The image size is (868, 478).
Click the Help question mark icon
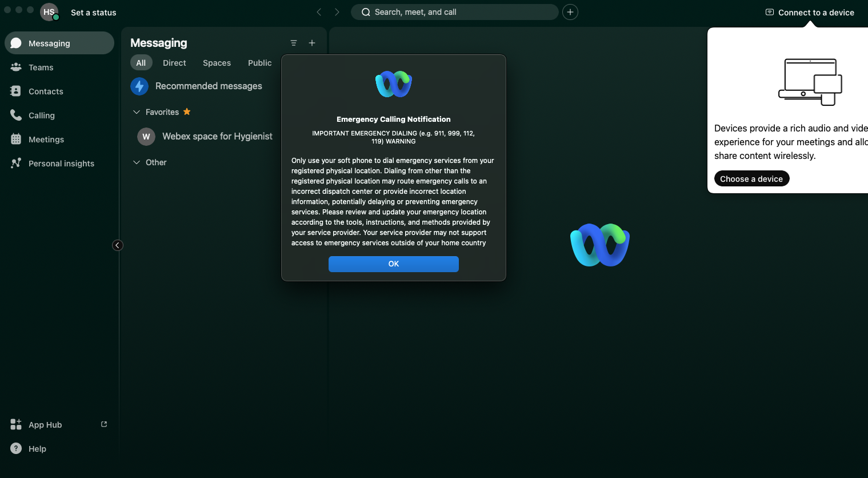[16, 449]
